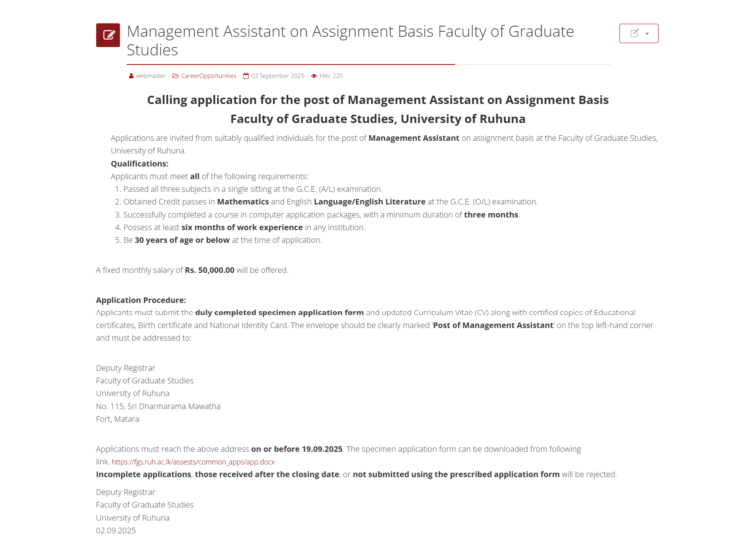Click the calendar icon before the publish date
756x539 pixels.
245,76
